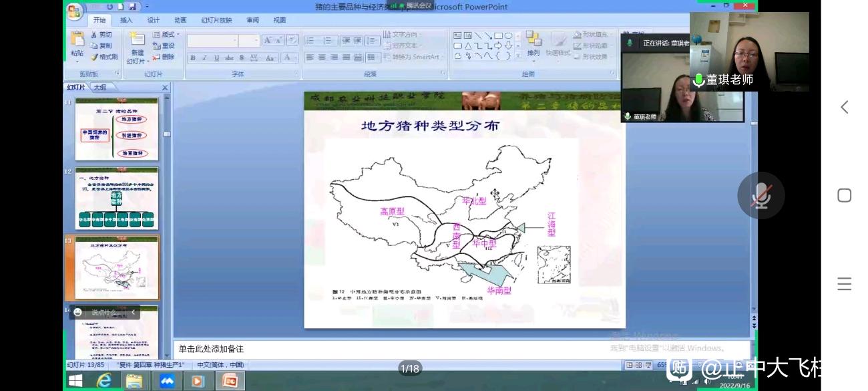Screen dimensions: 868x391
Task: Toggle justified paragraph alignment
Action: tap(346, 57)
